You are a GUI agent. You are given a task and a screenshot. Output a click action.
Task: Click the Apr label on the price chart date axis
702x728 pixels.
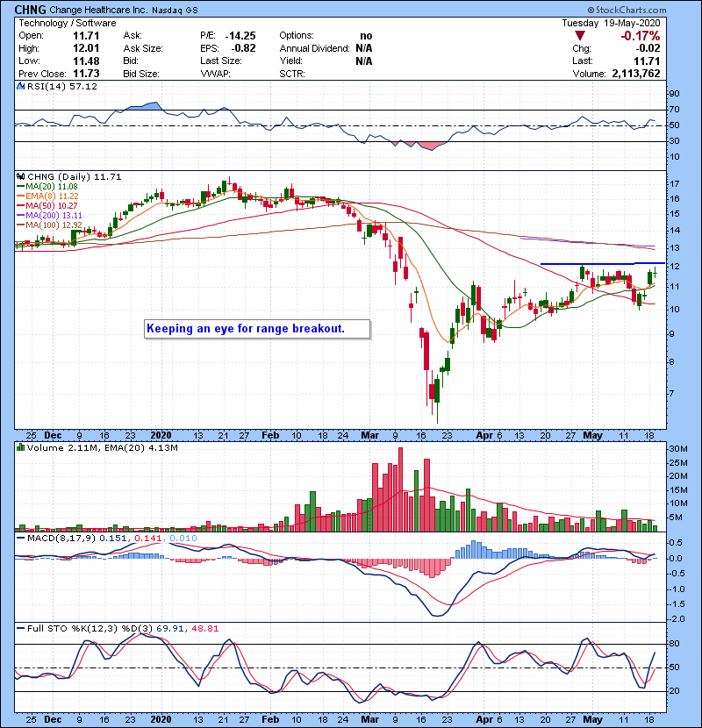(x=484, y=436)
